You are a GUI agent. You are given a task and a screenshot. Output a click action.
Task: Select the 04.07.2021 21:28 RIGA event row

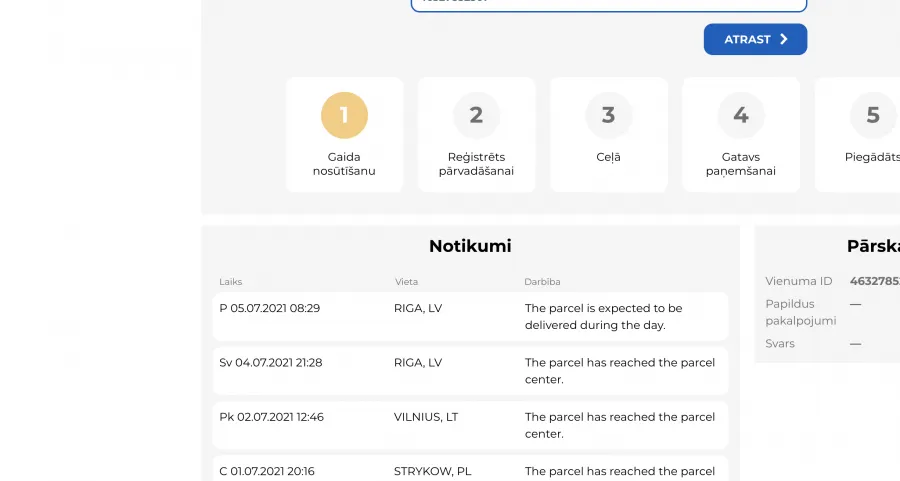click(x=470, y=371)
